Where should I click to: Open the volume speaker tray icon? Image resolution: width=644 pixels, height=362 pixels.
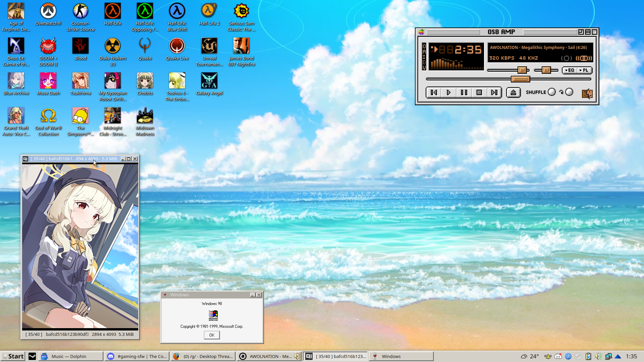point(598,356)
